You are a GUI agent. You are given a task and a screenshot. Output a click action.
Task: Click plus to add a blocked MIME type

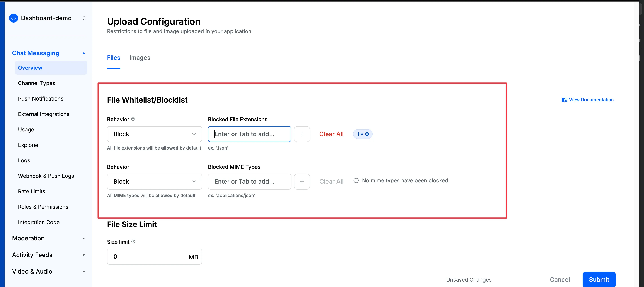302,181
